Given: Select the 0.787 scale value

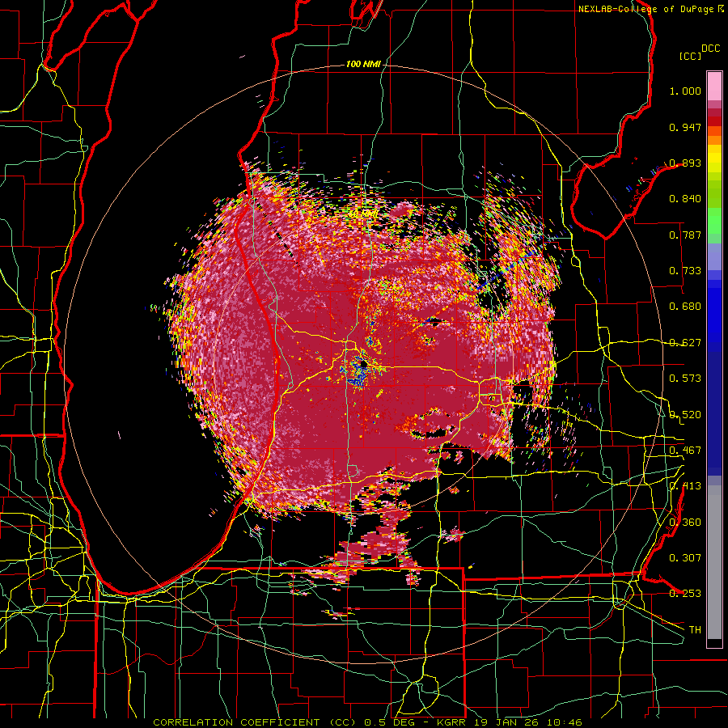Looking at the screenshot, I should point(685,235).
